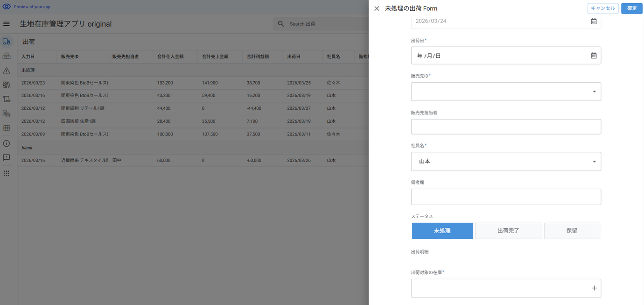Open the feedback speech bubble icon
644x305 pixels.
(x=7, y=158)
